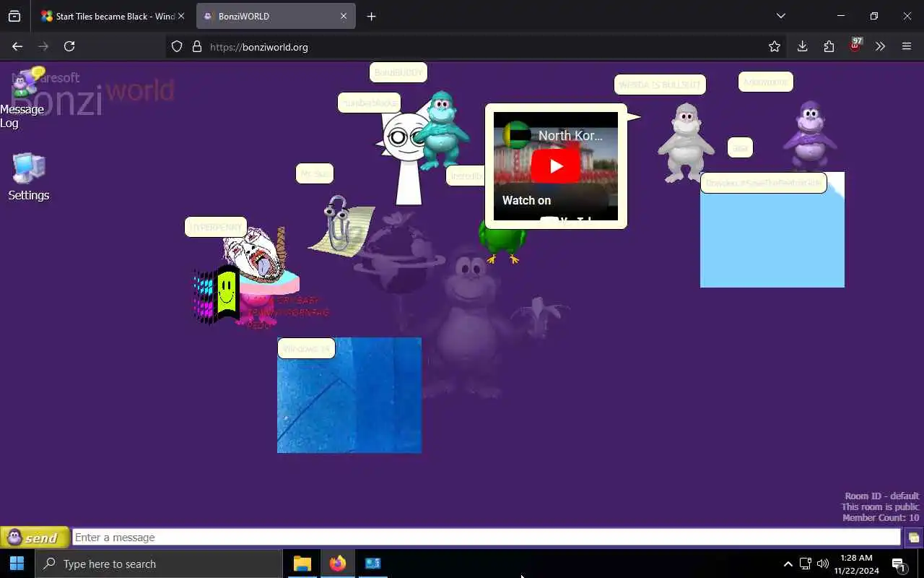The image size is (924, 578).
Task: Open a new browser tab
Action: point(371,16)
